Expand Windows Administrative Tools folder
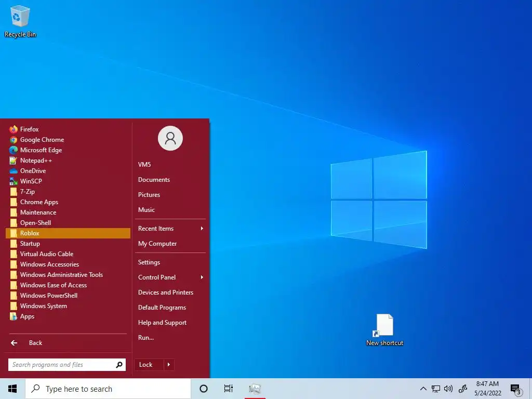Viewport: 532px width, 399px height. coord(68,275)
